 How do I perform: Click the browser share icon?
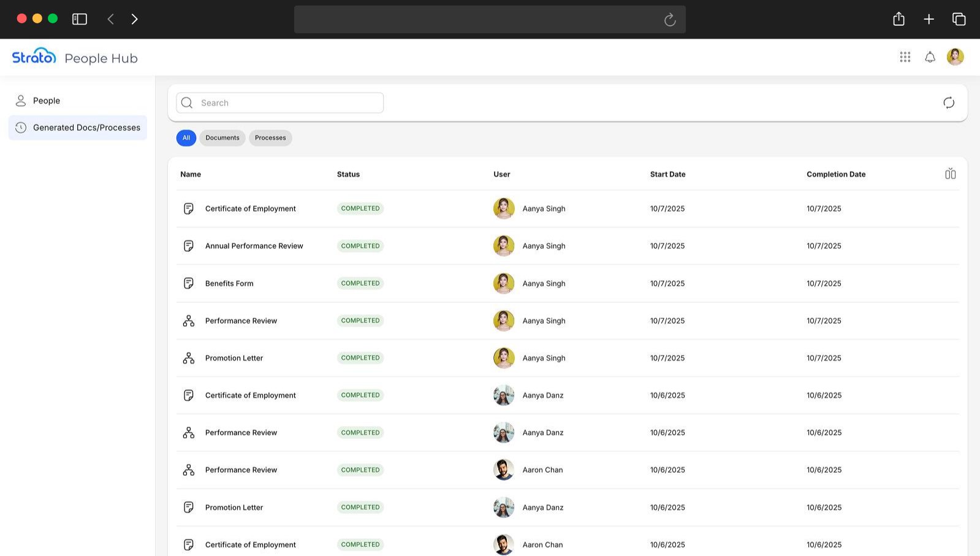pos(898,19)
